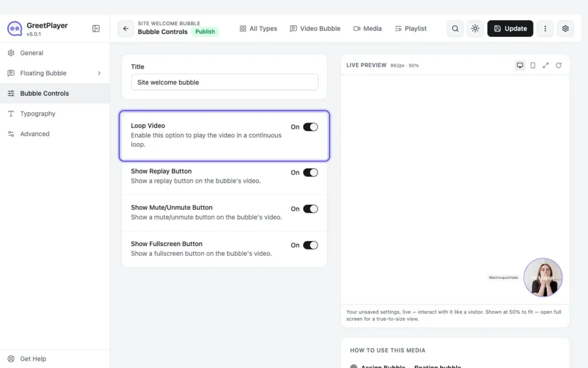Click the Title input field

tap(225, 82)
